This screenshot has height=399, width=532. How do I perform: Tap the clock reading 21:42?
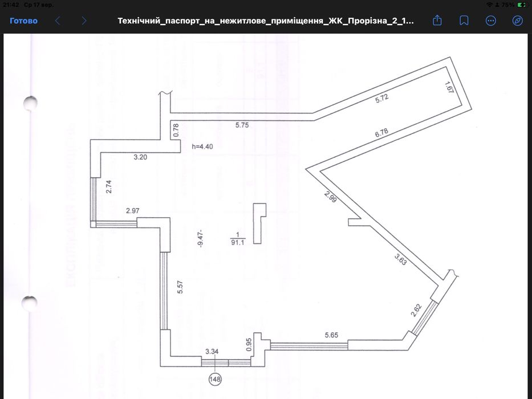[10, 5]
